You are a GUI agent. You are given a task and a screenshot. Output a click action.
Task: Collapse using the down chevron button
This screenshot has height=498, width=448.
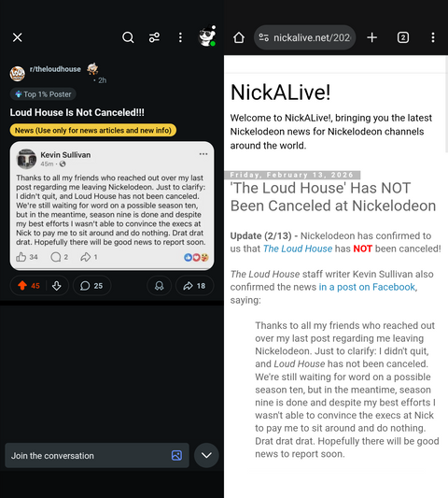(206, 455)
